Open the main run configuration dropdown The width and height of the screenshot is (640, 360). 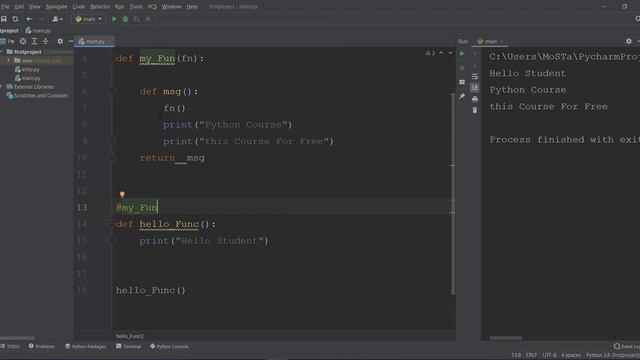[89, 19]
